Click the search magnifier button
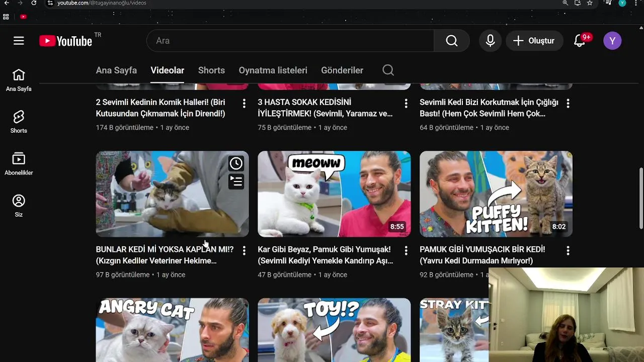Image resolution: width=644 pixels, height=362 pixels. (452, 41)
